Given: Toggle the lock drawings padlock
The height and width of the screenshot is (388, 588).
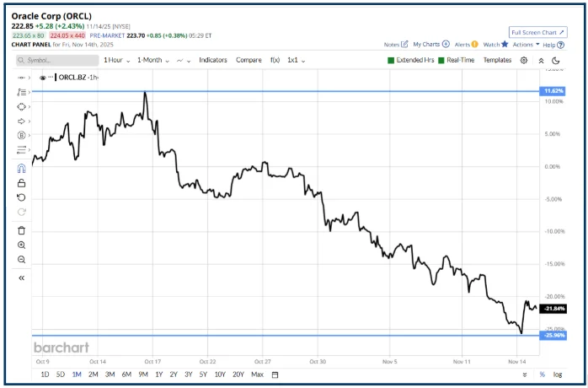Looking at the screenshot, I should (x=21, y=183).
